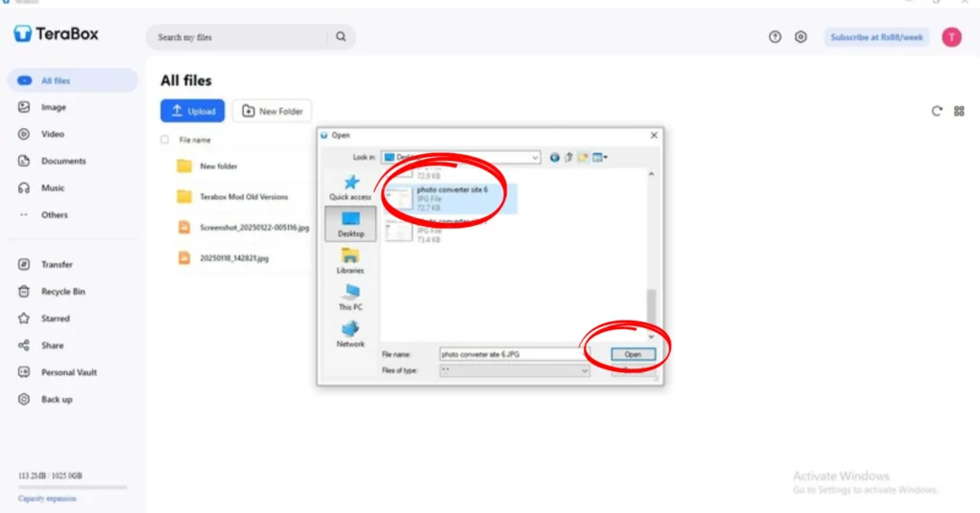Click the Share icon in sidebar
The image size is (980, 513).
pos(24,345)
